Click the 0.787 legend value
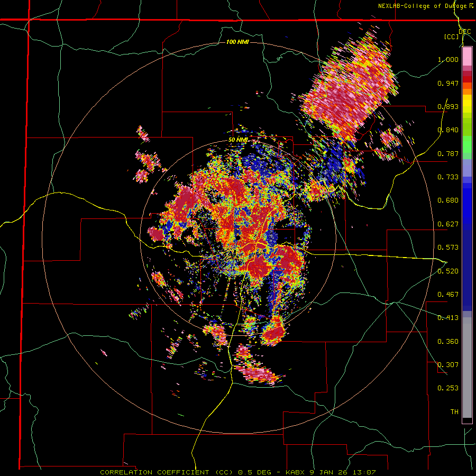The image size is (476, 476). [448, 153]
